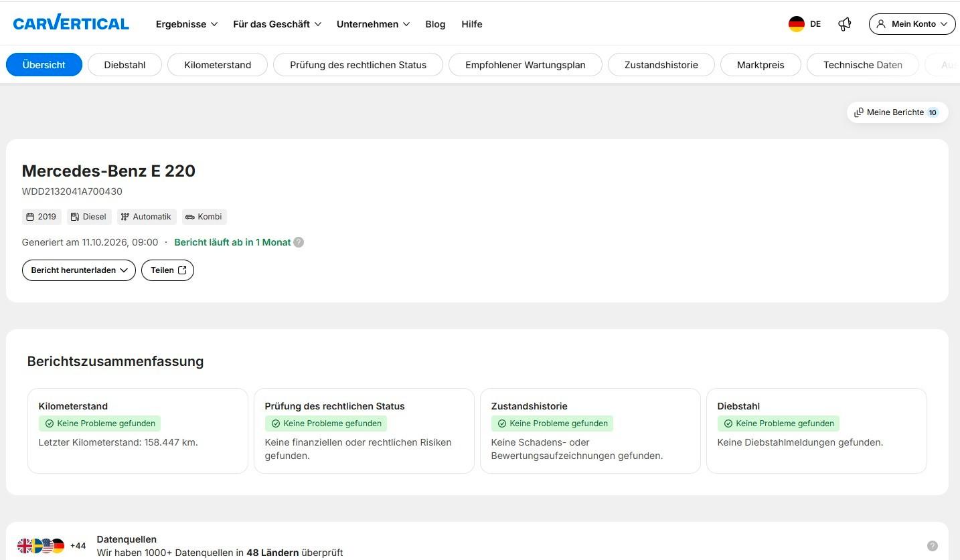Expand the Ergebnisse menu
The width and height of the screenshot is (960, 560).
pos(187,24)
